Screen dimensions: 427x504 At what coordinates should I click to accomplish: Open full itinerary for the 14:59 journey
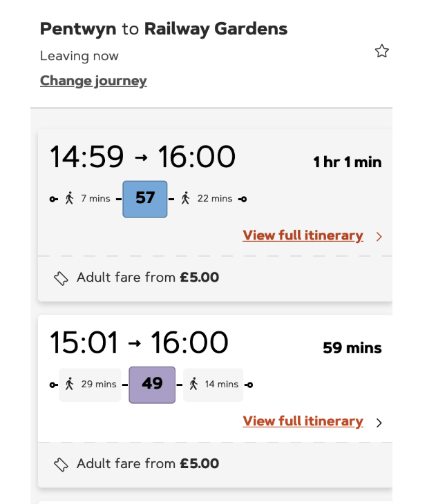[x=303, y=236]
